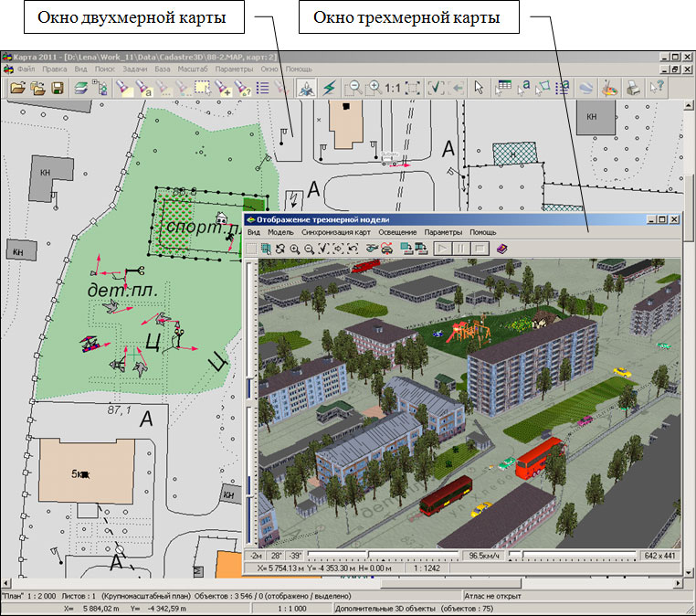Click the flashlight search by name icon
Image resolution: width=696 pixels, height=616 pixels.
coord(143,88)
